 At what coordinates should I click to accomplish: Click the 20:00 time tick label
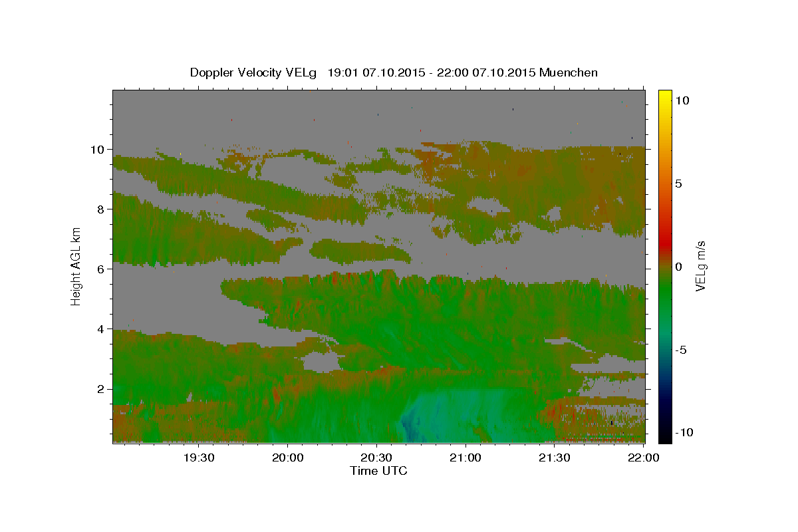(288, 458)
